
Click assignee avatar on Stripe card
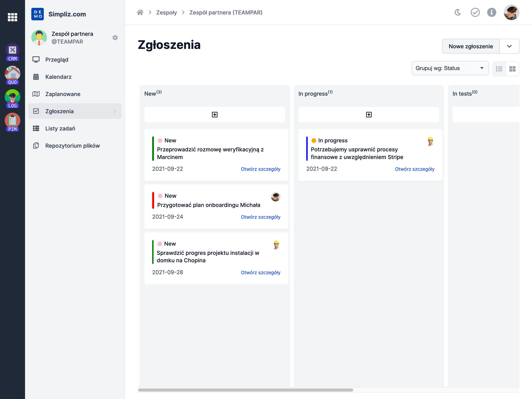[430, 141]
